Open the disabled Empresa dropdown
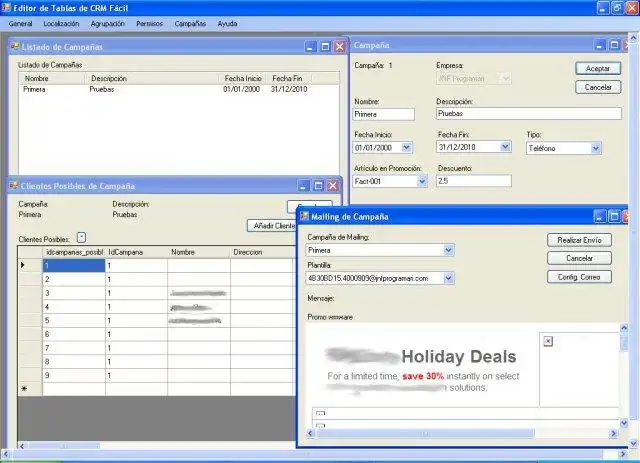 coord(505,78)
